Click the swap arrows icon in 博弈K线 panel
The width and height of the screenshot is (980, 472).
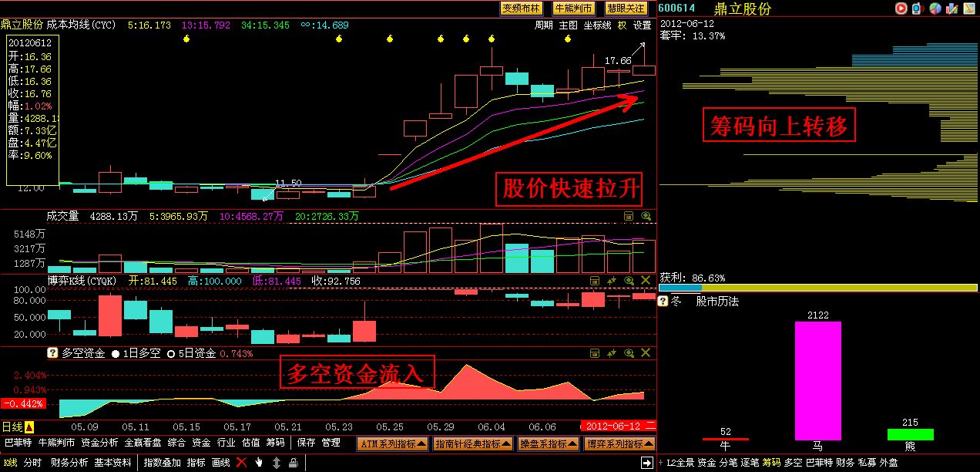click(612, 281)
